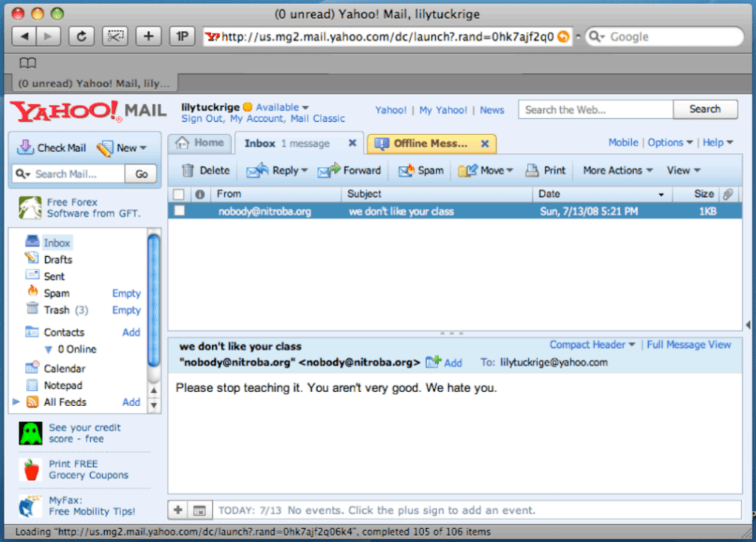756x542 pixels.
Task: Check the nobody@nitroba.org message checkbox
Action: coord(179,211)
